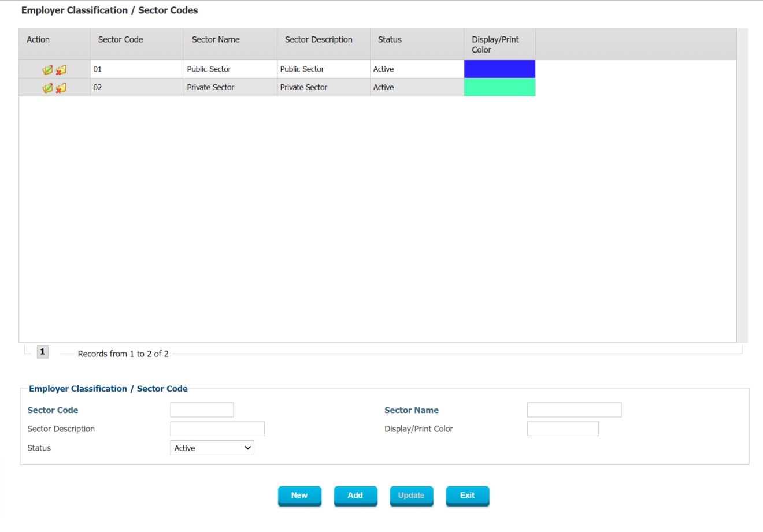Focus the Sector Code input field

tap(202, 410)
